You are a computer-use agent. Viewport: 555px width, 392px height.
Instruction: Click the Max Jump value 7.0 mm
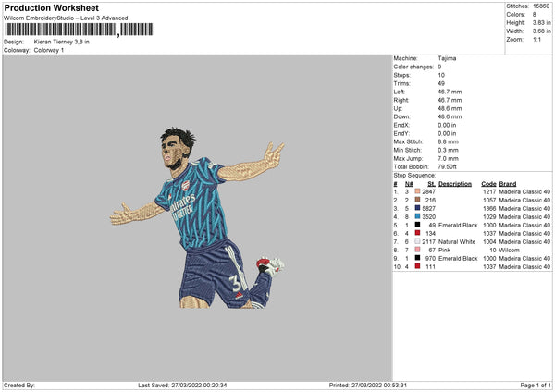448,158
